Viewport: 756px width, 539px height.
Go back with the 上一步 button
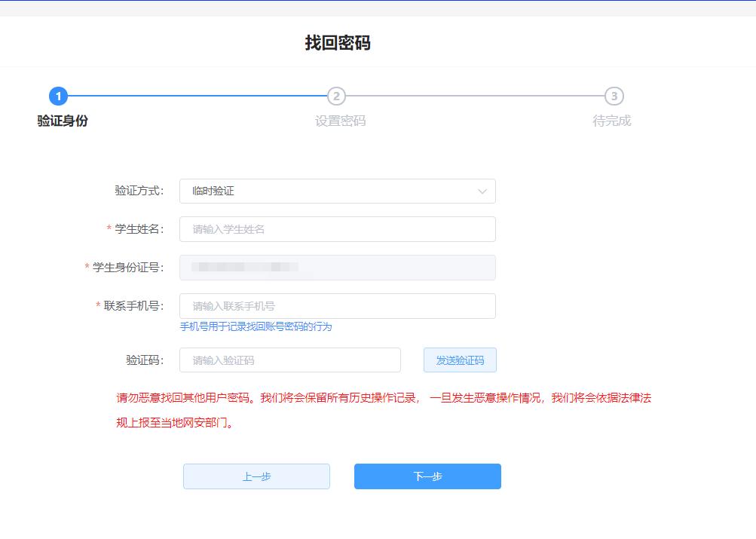[x=256, y=476]
